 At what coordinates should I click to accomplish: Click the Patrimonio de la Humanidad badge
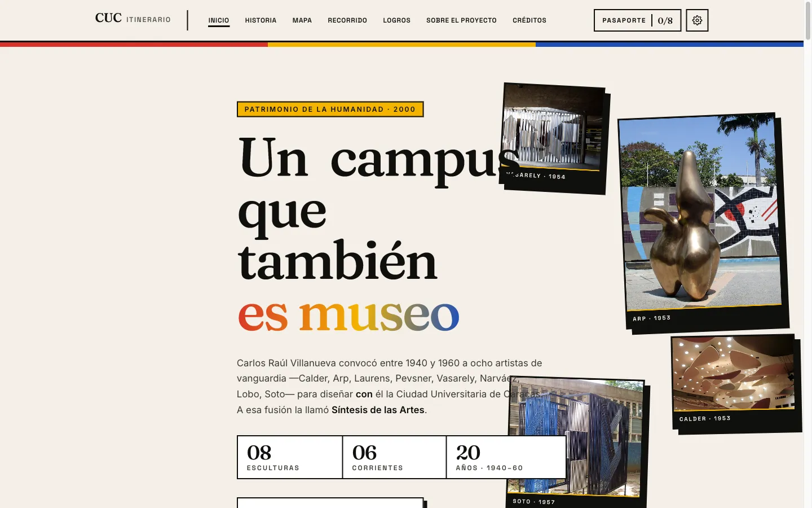tap(330, 109)
